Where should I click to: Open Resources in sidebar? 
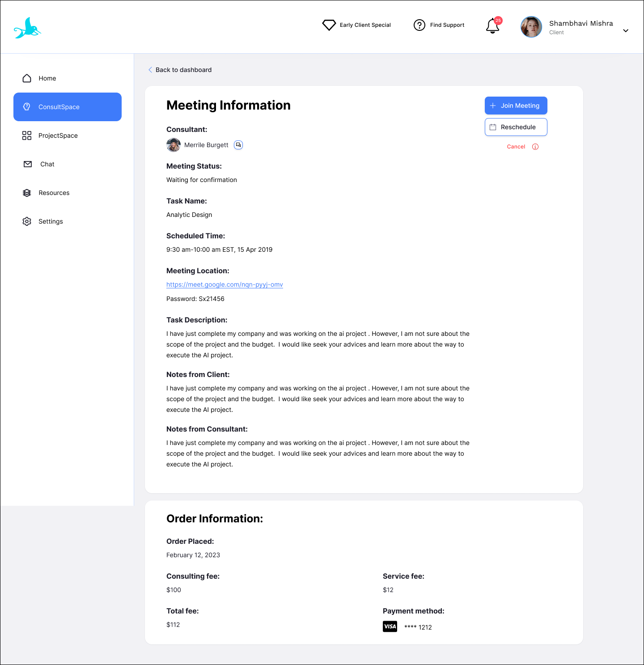tap(68, 193)
